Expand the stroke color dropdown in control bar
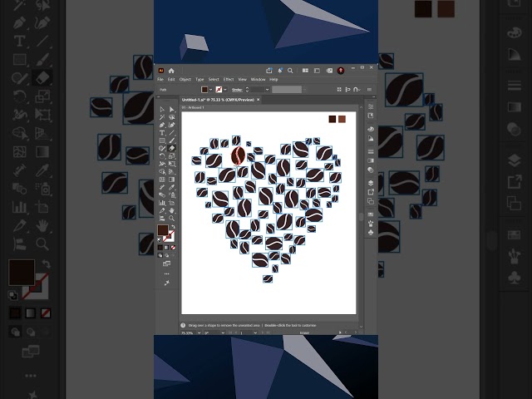 point(225,90)
